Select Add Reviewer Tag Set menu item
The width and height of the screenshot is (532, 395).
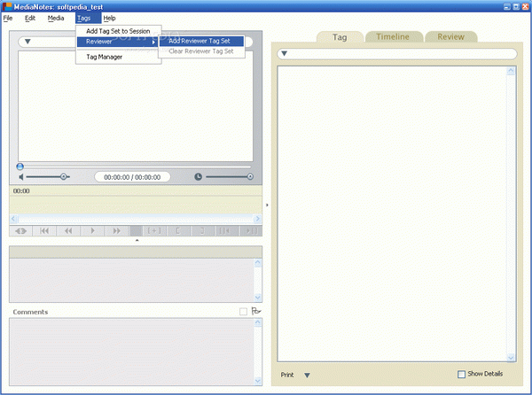coord(200,41)
